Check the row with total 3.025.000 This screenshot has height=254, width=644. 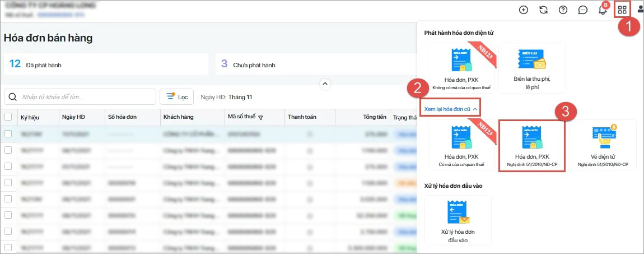(x=8, y=198)
